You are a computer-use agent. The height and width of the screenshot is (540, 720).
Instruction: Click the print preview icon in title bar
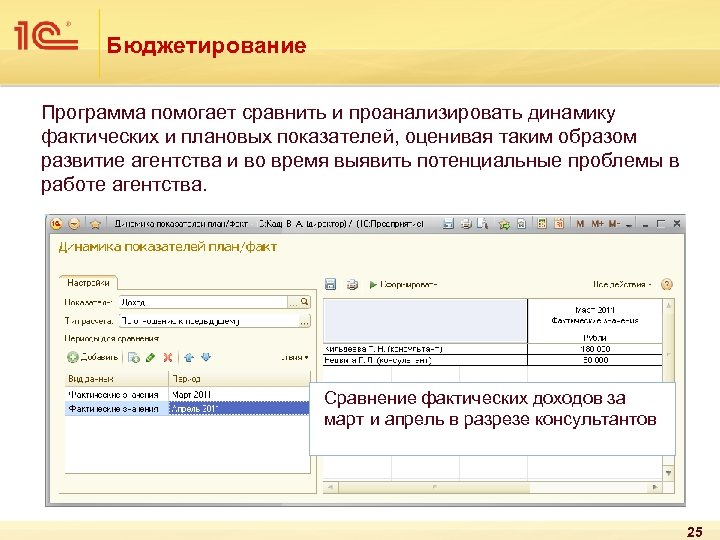pos(483,224)
